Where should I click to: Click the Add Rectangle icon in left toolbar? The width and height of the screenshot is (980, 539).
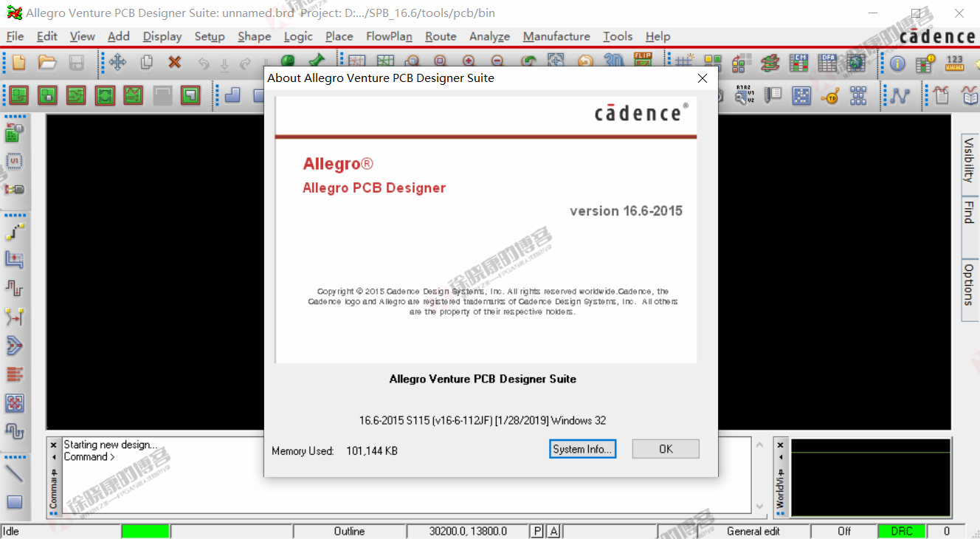click(x=15, y=501)
